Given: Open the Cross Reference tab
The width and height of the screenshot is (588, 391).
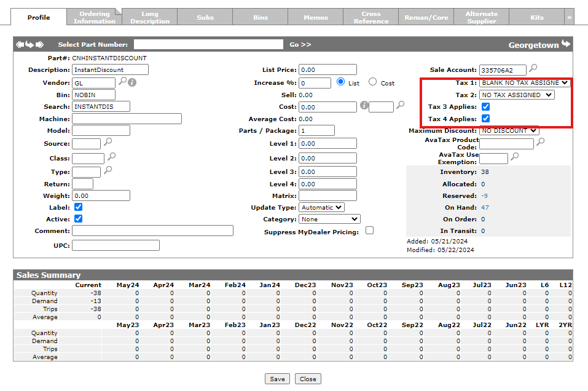Looking at the screenshot, I should point(370,17).
